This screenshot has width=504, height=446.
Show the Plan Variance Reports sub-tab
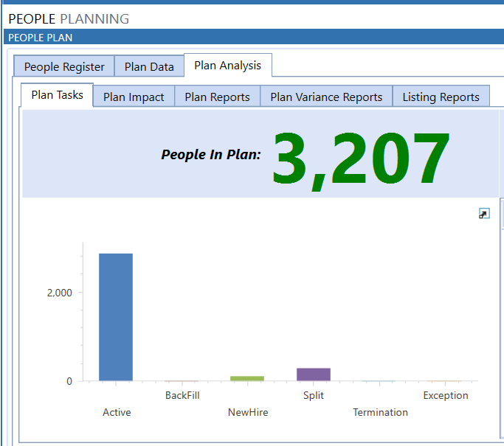click(x=326, y=97)
